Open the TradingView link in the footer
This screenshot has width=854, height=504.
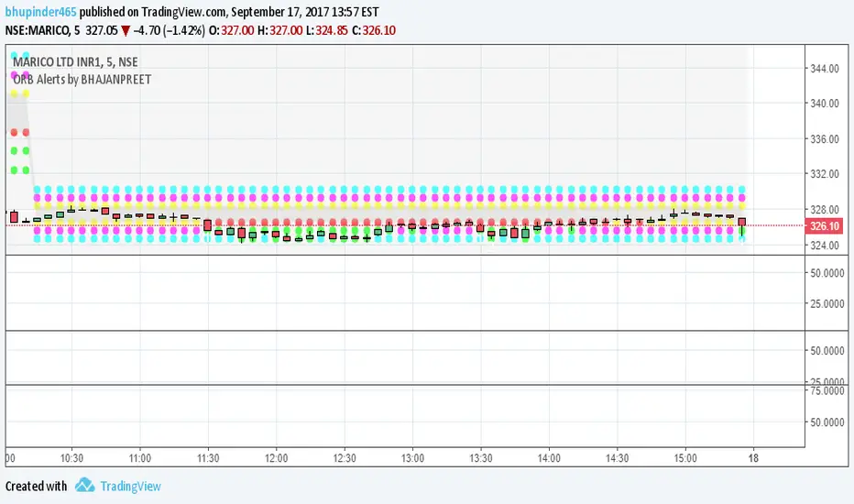131,486
